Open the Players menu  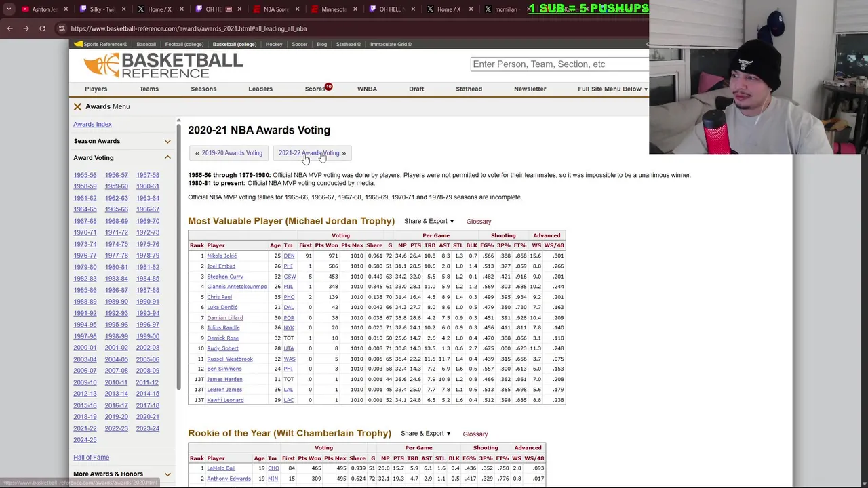[x=96, y=89]
